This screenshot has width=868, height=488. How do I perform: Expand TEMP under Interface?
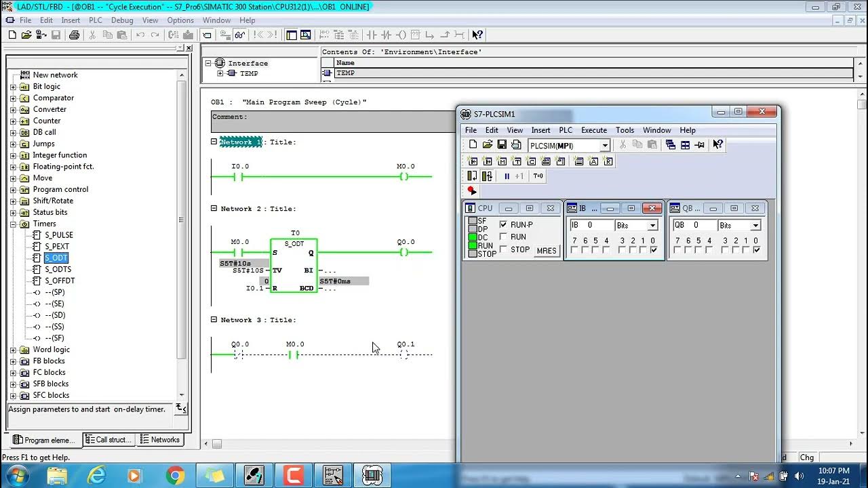220,73
